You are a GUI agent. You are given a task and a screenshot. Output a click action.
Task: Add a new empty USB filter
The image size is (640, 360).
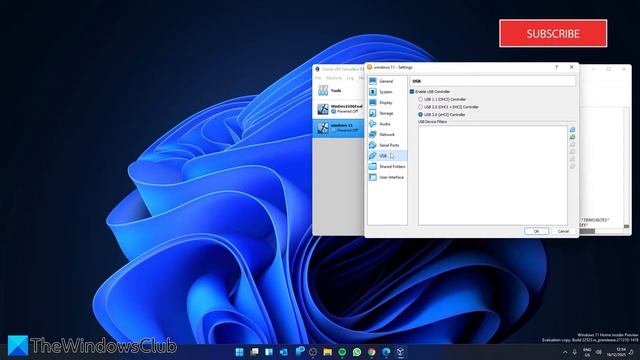[572, 129]
